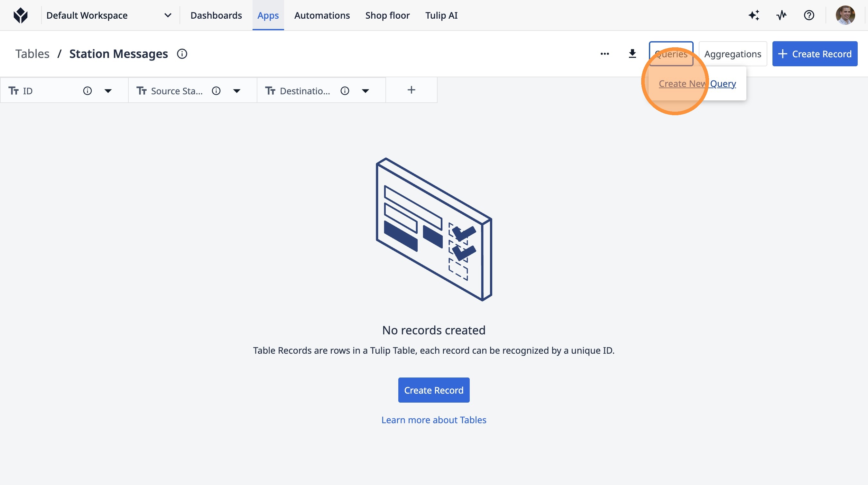Click the Tulip logo home icon

(21, 15)
